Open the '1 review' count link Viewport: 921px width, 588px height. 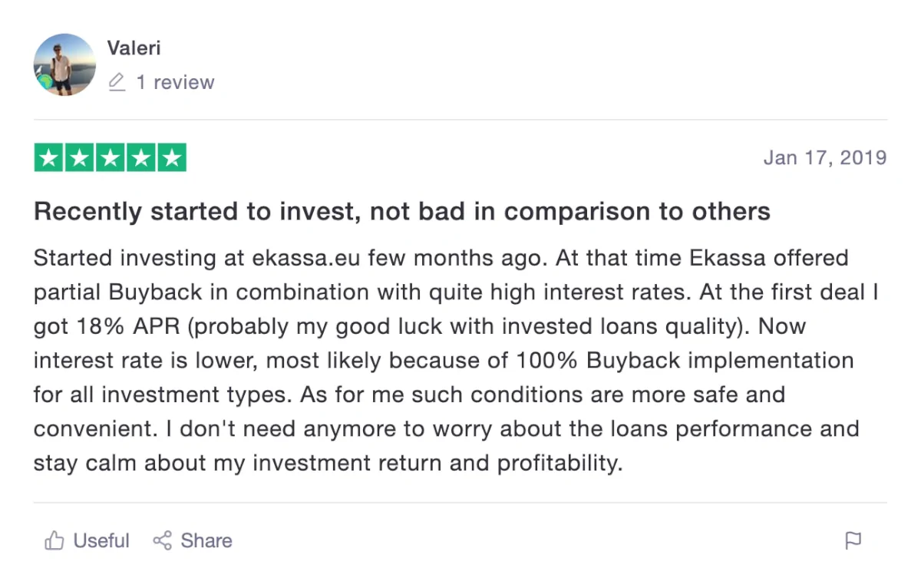click(x=175, y=82)
